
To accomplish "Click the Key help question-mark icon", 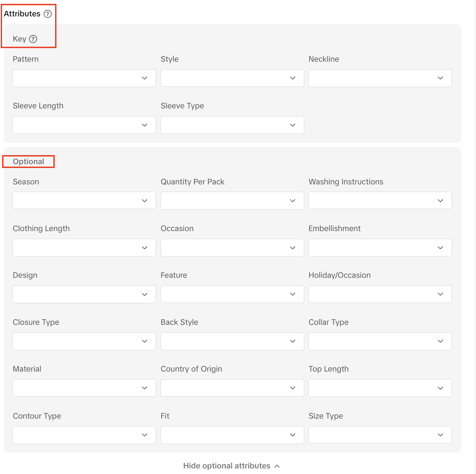I will [x=33, y=39].
